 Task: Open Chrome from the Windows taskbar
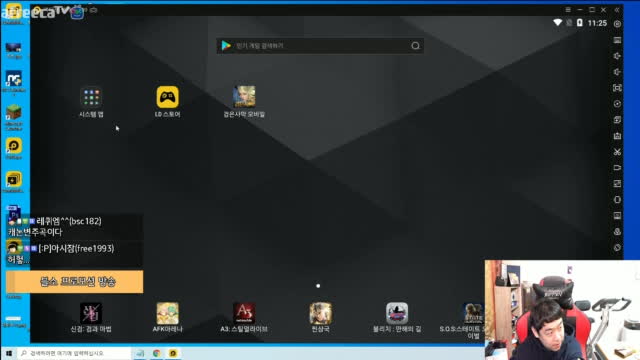[x=157, y=353]
